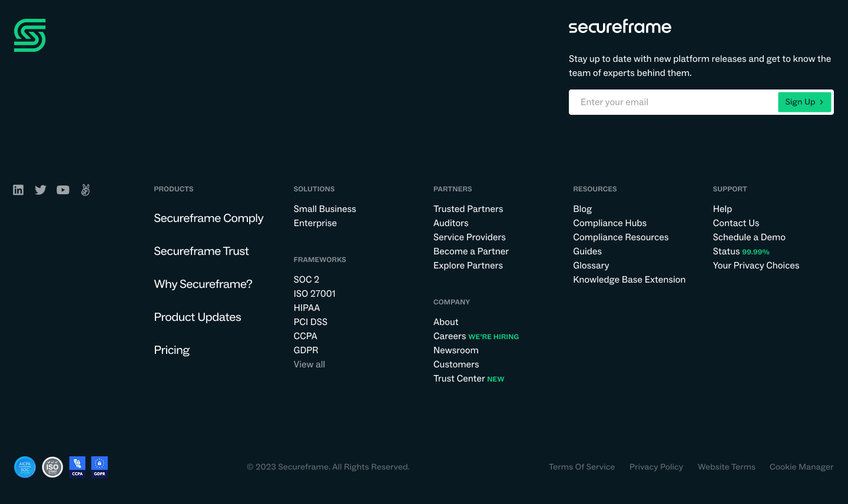848x504 pixels.
Task: Open Trusted Partners link
Action: [x=468, y=209]
